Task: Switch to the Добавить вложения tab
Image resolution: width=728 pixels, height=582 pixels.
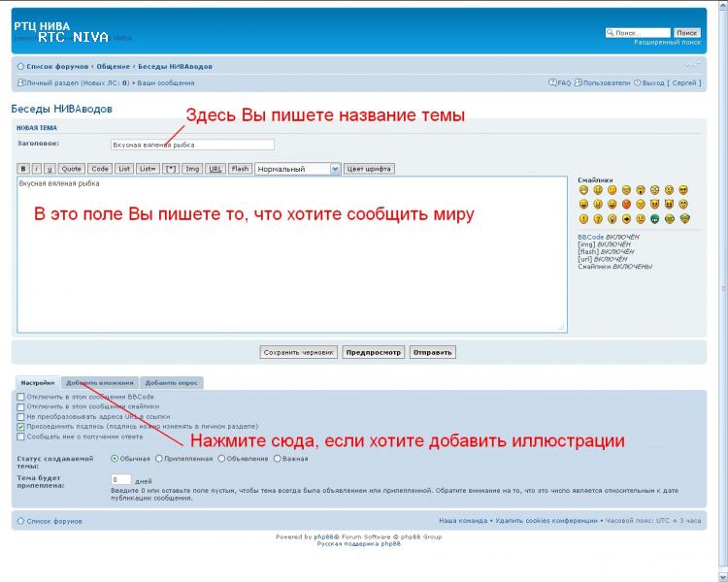Action: (x=100, y=383)
